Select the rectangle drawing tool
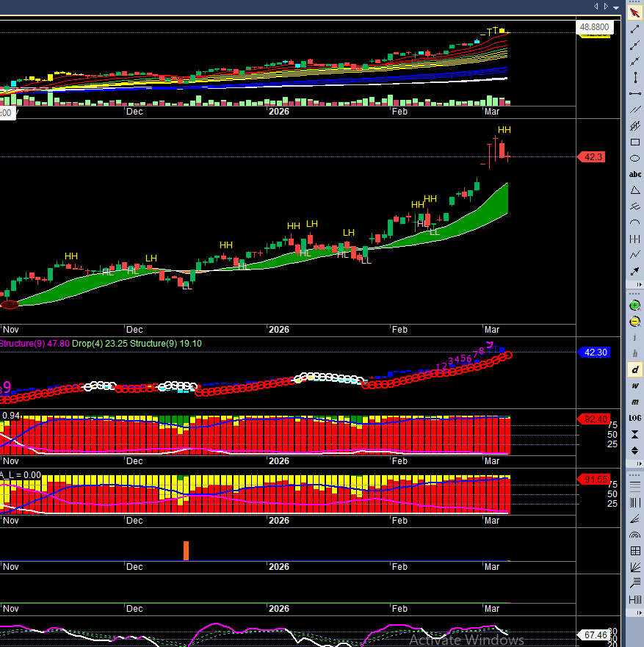This screenshot has height=647, width=644. [634, 142]
